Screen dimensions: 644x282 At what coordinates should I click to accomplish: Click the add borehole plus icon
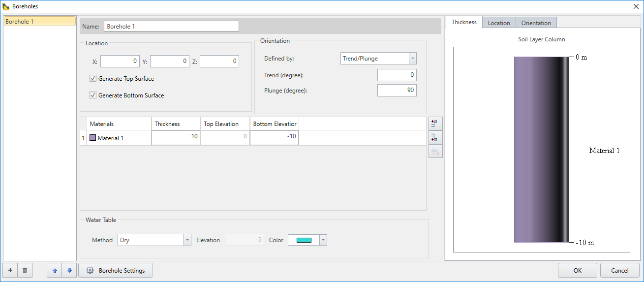coord(10,270)
